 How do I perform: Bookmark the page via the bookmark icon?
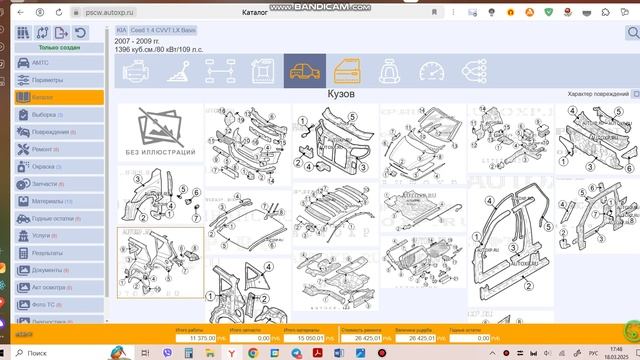point(434,12)
